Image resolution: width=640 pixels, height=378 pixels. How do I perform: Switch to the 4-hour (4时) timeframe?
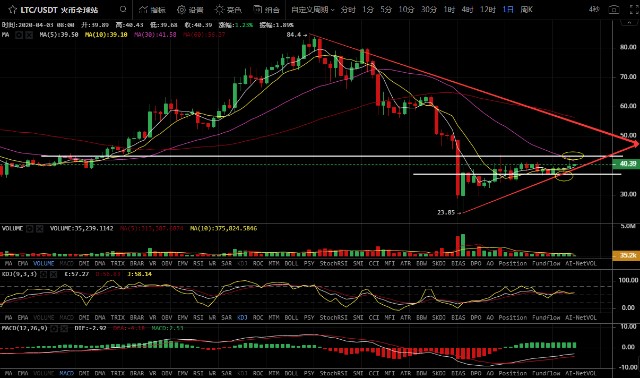[x=467, y=9]
